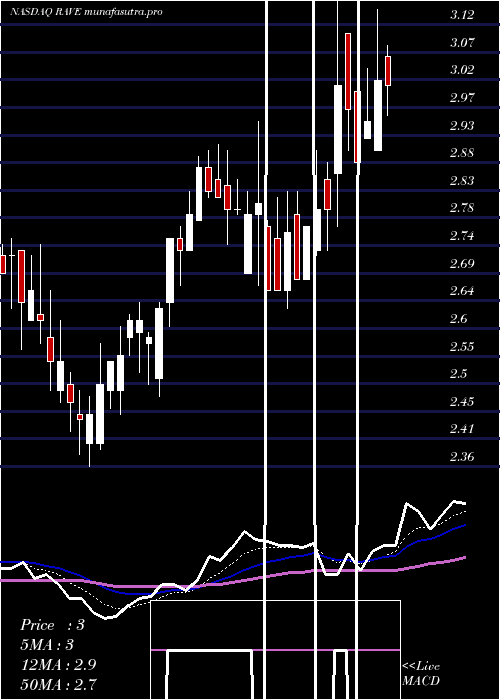Click the 2.88 price axis label

[x=461, y=153]
